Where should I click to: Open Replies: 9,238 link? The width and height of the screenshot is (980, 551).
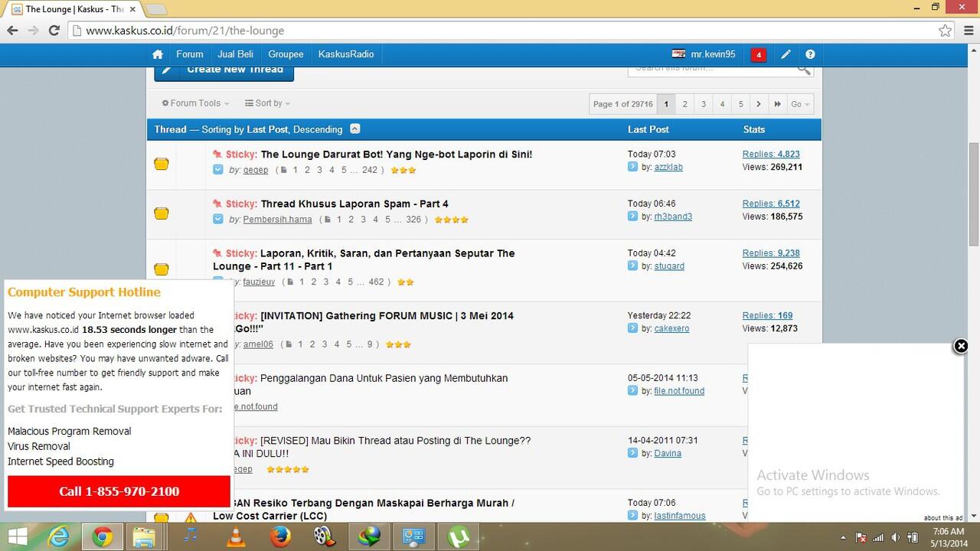771,253
